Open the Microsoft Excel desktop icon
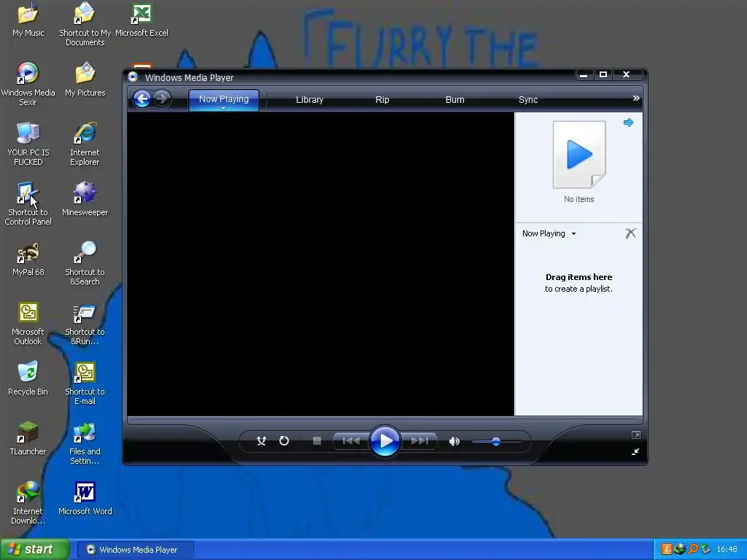 tap(142, 20)
